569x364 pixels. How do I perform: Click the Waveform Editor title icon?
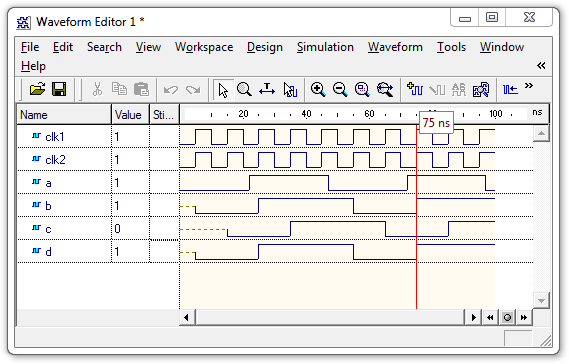[x=24, y=23]
